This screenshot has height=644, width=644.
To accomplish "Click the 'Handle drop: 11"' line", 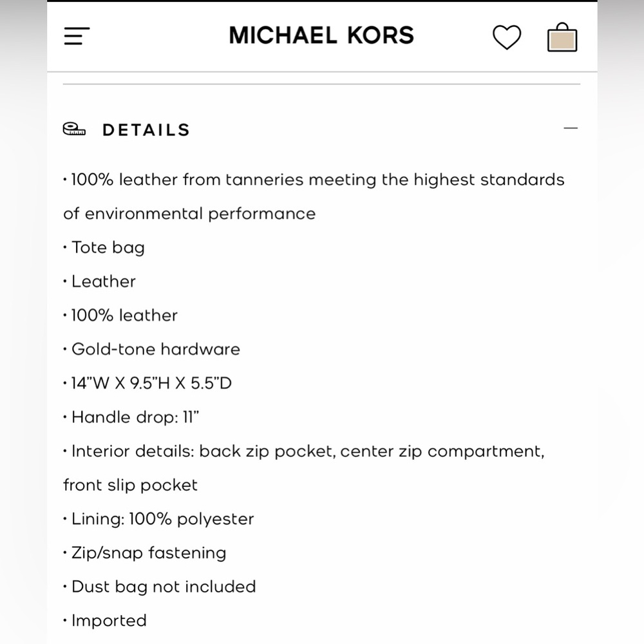I will 131,417.
